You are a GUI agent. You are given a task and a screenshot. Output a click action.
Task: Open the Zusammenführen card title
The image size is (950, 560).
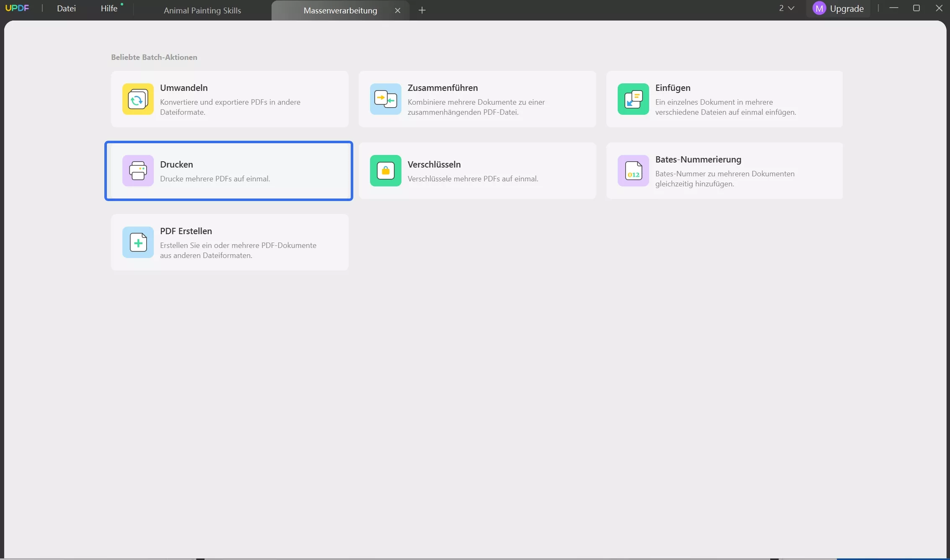point(443,88)
